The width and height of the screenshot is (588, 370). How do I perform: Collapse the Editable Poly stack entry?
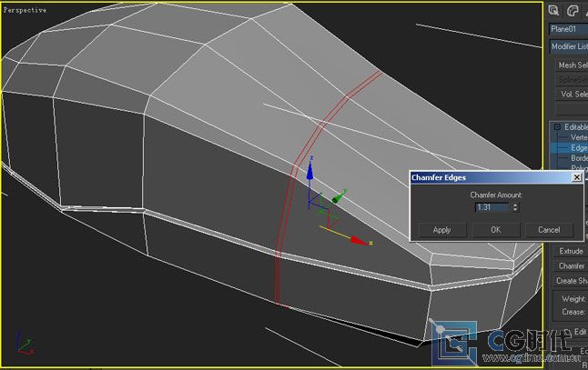tap(554, 127)
